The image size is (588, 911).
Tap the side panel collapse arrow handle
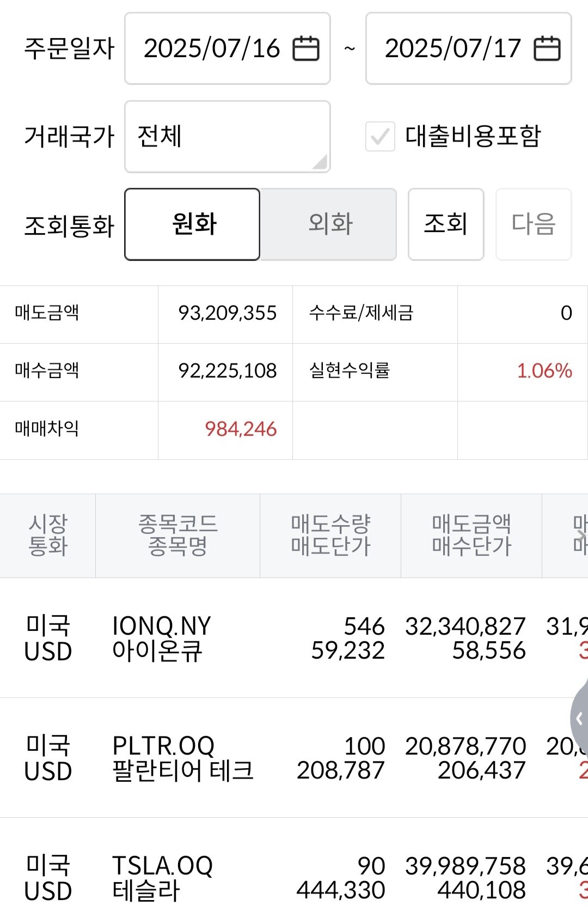579,719
